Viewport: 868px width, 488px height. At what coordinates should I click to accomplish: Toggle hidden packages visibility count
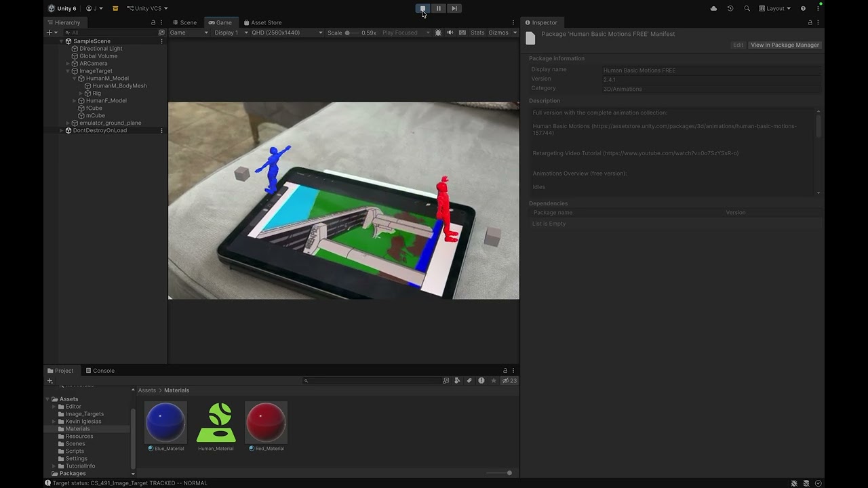click(509, 381)
